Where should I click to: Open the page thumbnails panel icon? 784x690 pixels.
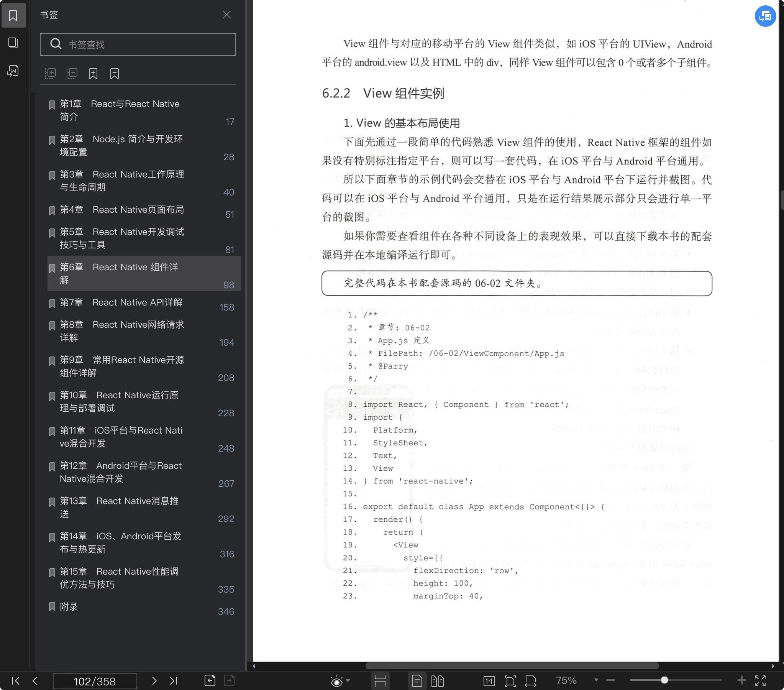[x=13, y=43]
